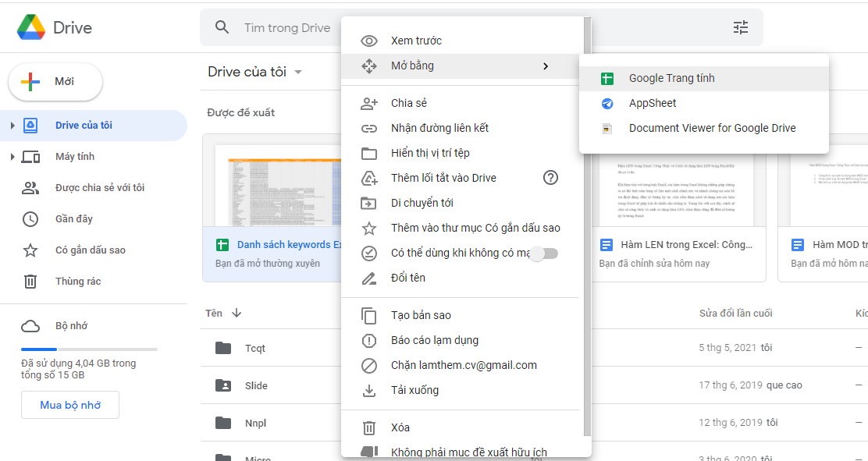Click Sửa đổi lần cuối column header
This screenshot has height=461, width=868.
tap(735, 314)
